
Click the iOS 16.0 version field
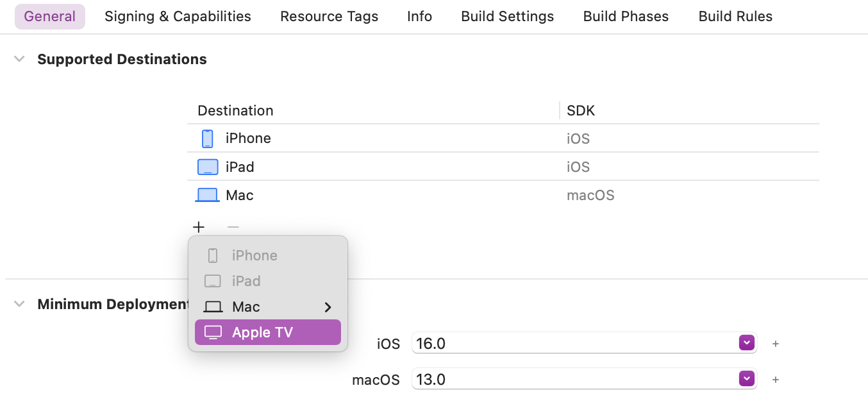[x=584, y=343]
